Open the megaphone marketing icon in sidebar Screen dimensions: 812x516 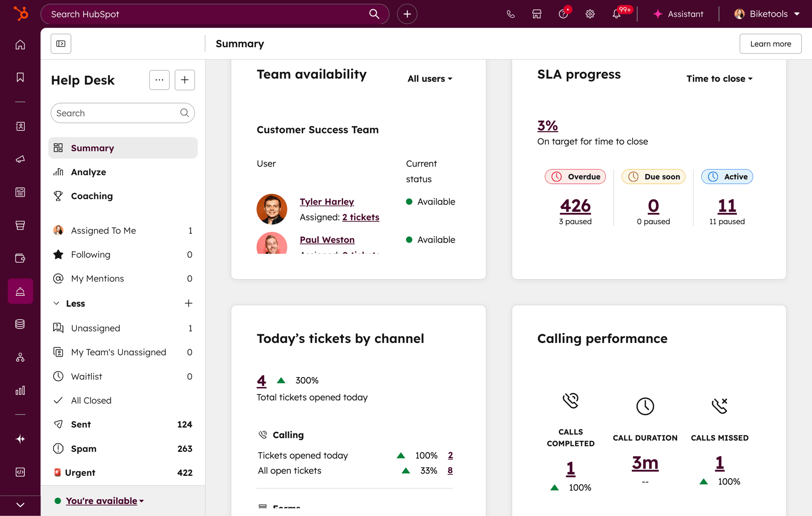coord(20,159)
